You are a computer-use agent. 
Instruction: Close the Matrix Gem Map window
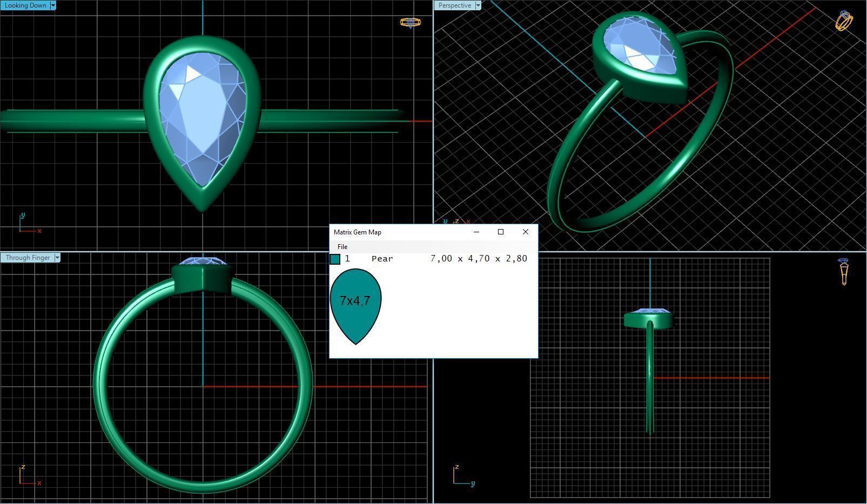pyautogui.click(x=526, y=232)
